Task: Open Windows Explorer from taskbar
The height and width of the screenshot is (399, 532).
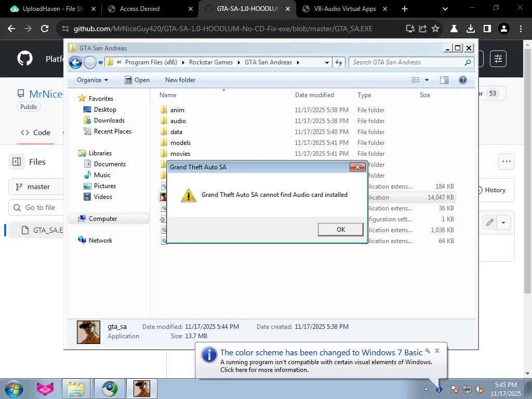Action: tap(76, 389)
